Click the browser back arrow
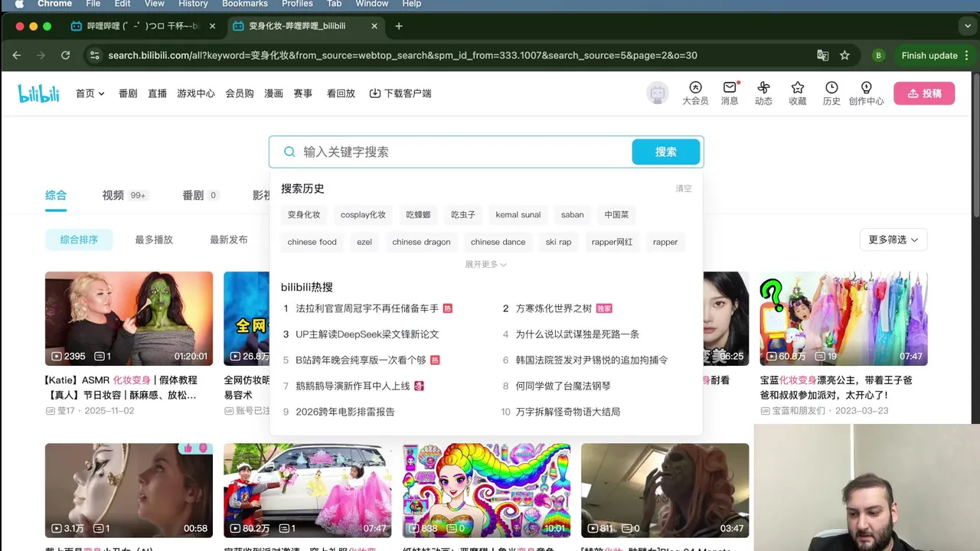 tap(17, 55)
